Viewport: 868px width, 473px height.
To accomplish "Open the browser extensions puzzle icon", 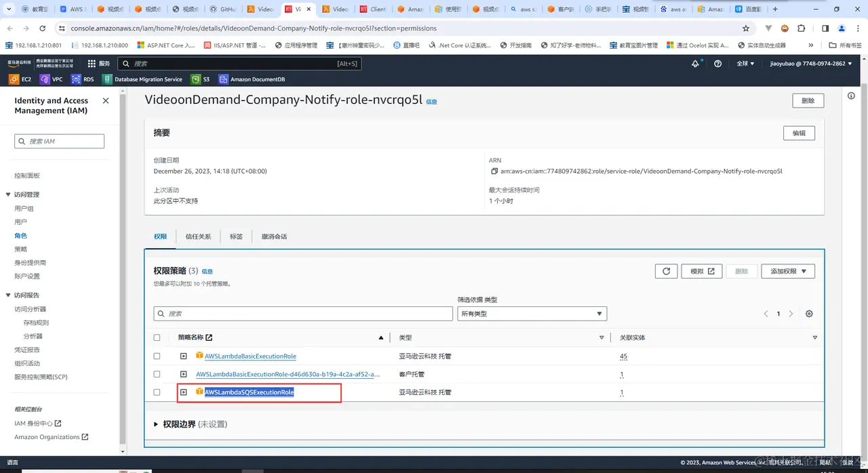I will 802,28.
